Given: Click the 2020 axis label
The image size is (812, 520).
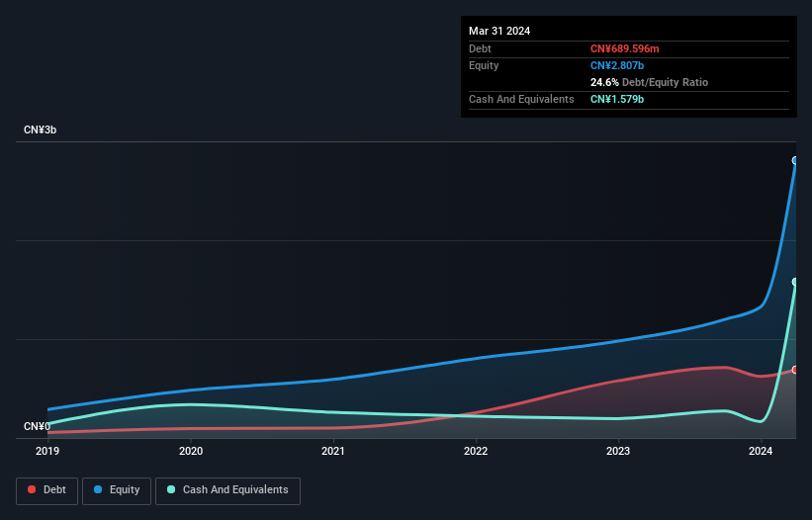Looking at the screenshot, I should coord(191,451).
